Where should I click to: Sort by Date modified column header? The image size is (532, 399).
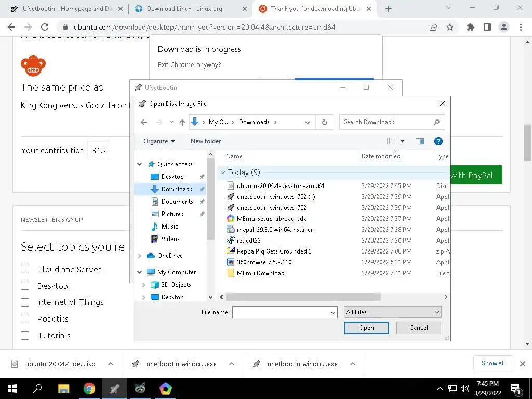(381, 156)
